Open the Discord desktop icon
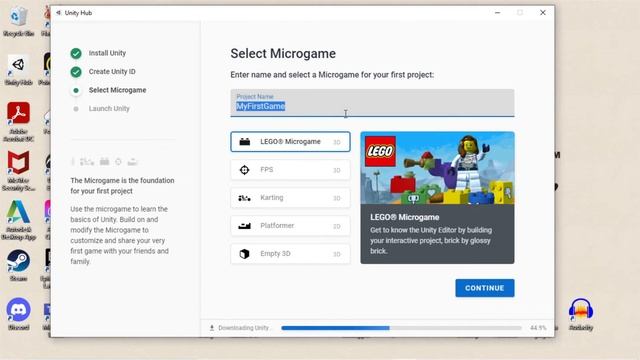 coord(18,313)
